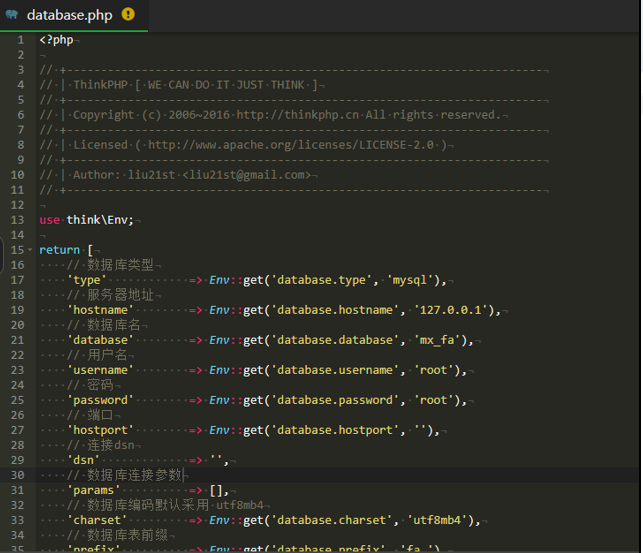The height and width of the screenshot is (553, 643).
Task: Collapse the return array at line 15
Action: tap(30, 250)
